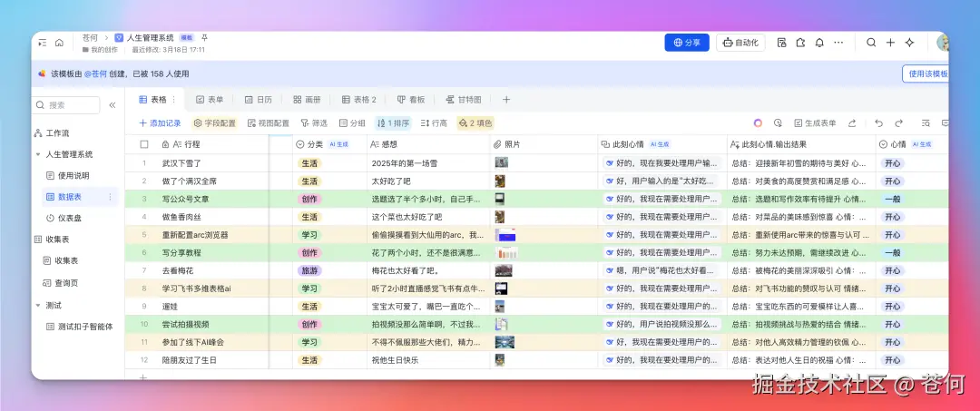Click the share-arrow icon beside 生成表单
This screenshot has width=980, height=411.
(852, 123)
